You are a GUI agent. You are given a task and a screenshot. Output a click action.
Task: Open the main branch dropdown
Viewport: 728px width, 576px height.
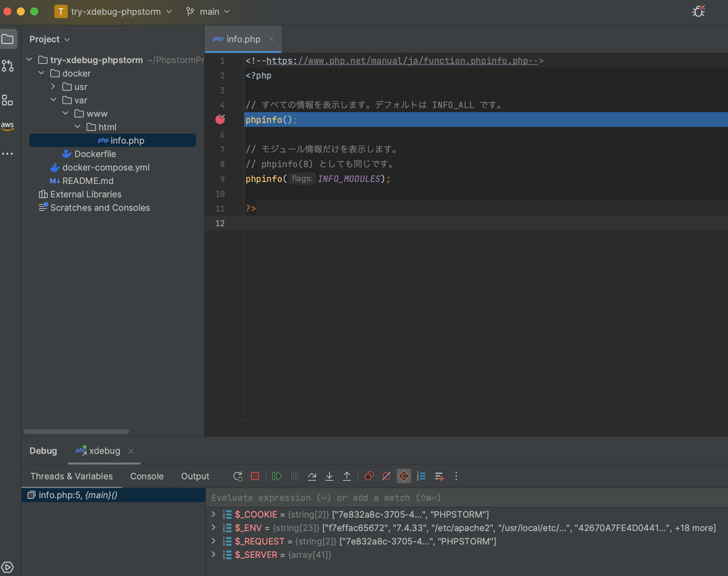tap(208, 12)
